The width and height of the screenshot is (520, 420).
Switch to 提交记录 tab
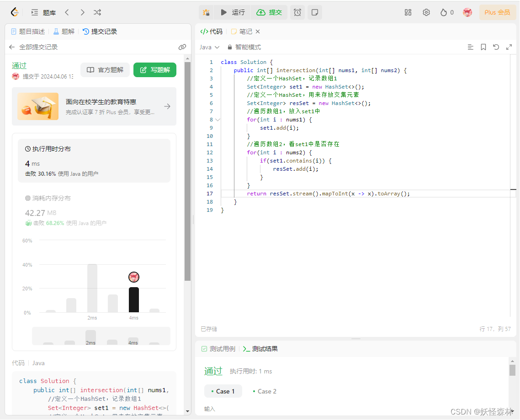tap(100, 31)
